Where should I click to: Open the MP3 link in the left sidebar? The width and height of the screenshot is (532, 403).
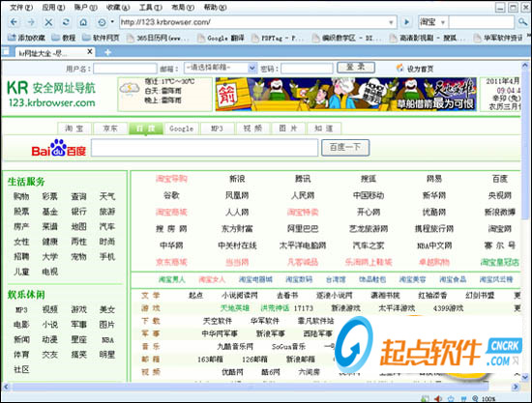21,310
